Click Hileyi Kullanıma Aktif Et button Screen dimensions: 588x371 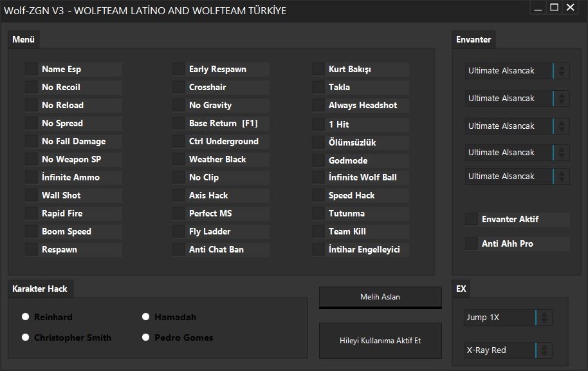click(x=380, y=341)
